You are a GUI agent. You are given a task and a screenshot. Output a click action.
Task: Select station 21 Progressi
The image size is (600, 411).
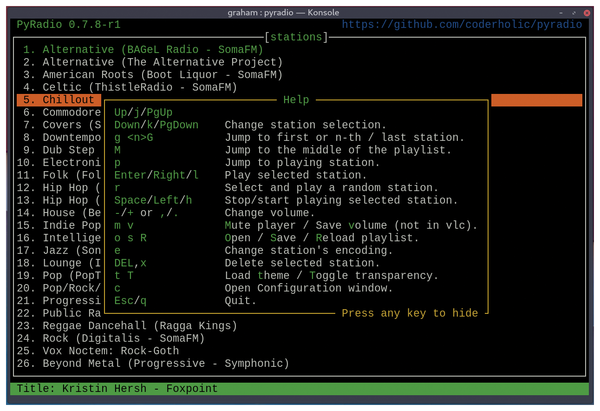pyautogui.click(x=59, y=301)
